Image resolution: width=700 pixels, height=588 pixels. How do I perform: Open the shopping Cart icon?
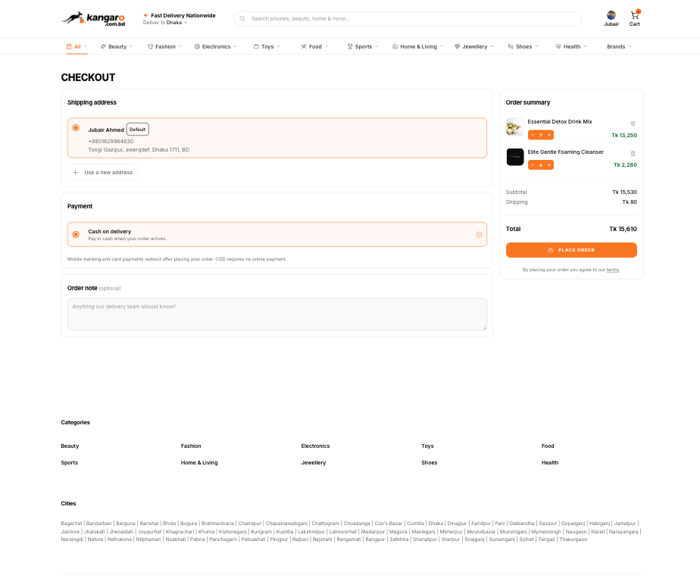point(634,16)
